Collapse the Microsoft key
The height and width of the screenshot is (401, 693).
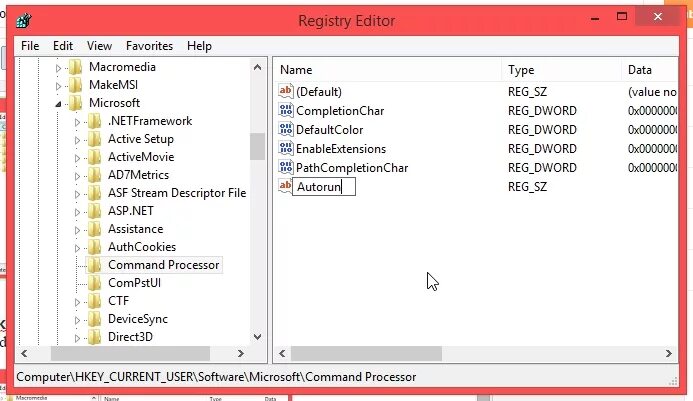pyautogui.click(x=58, y=104)
